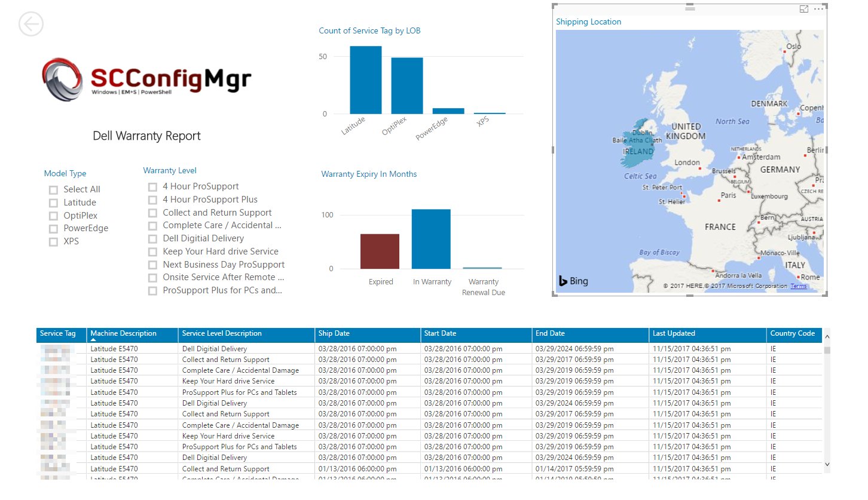Click the SCConfigMgr logo
Image resolution: width=868 pixels, height=500 pixels.
tap(147, 79)
